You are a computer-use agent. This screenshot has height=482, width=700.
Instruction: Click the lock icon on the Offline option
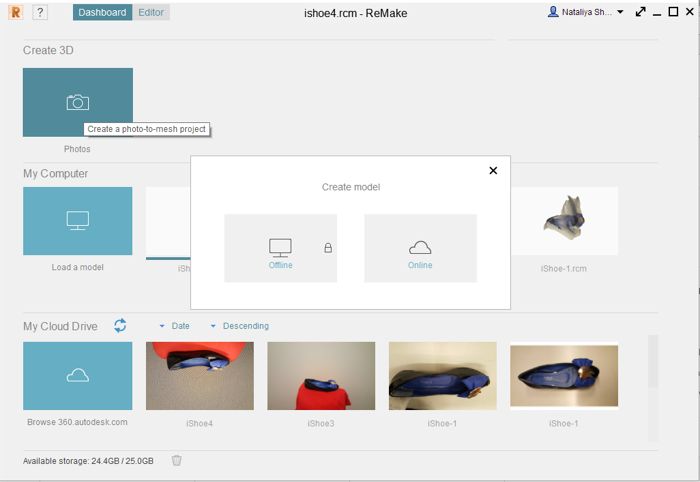pos(328,248)
